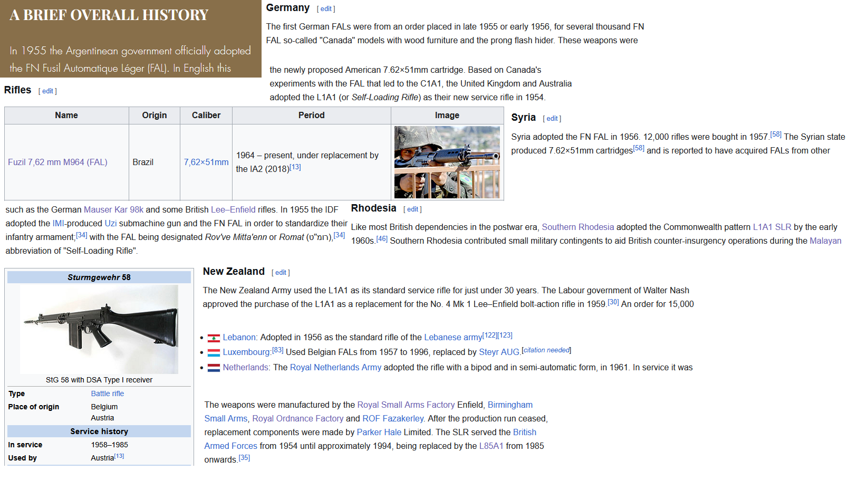
Task: Follow citation [58] after cartridges in Syria text
Action: [639, 149]
